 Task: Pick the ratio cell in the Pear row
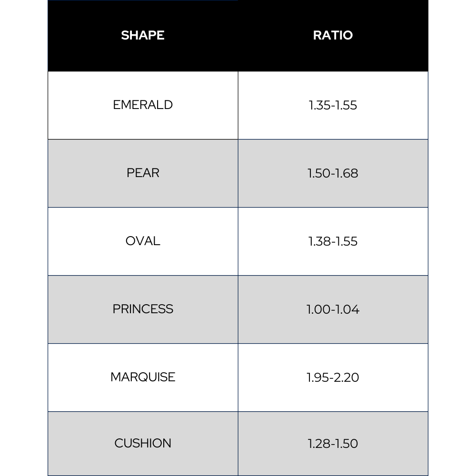pyautogui.click(x=333, y=173)
